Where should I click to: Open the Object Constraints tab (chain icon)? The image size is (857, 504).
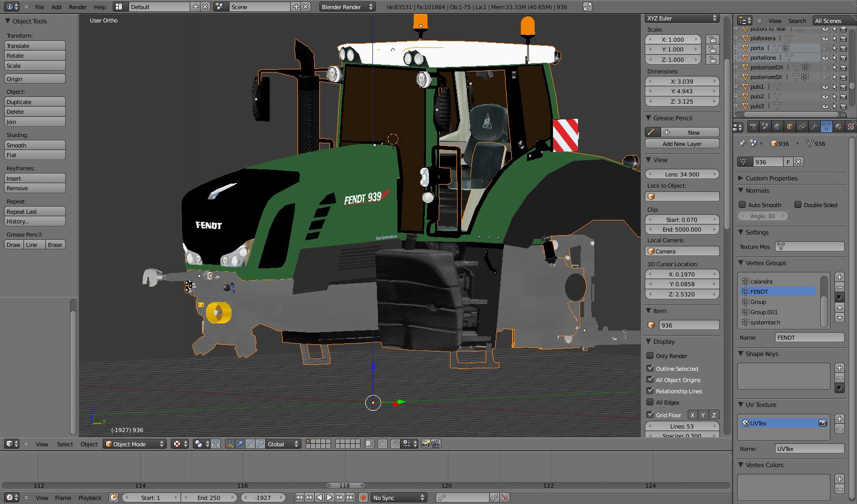click(802, 127)
